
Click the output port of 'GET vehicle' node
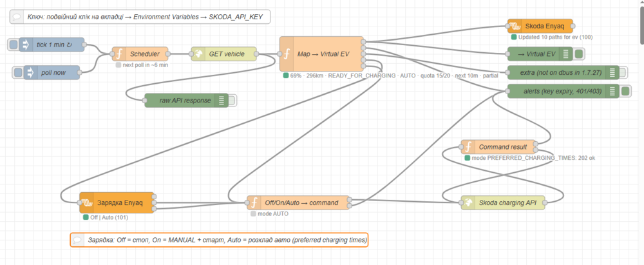(x=257, y=54)
